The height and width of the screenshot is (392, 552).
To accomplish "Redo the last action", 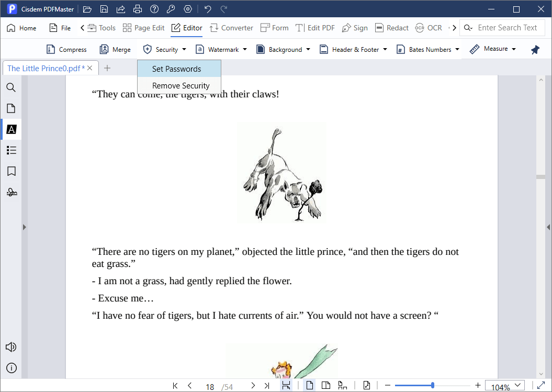I will pos(224,9).
